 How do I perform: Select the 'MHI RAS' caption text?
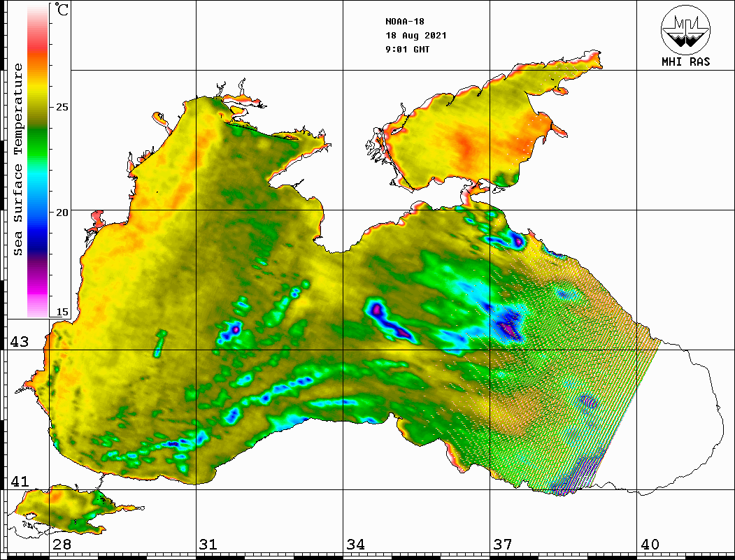tap(686, 62)
